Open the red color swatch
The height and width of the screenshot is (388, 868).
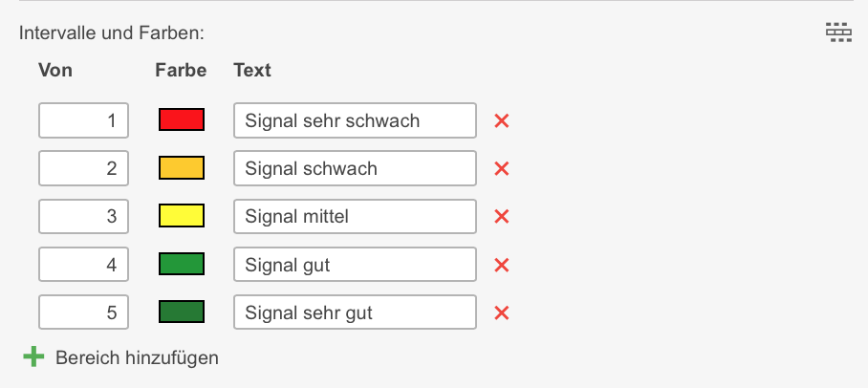pyautogui.click(x=182, y=120)
